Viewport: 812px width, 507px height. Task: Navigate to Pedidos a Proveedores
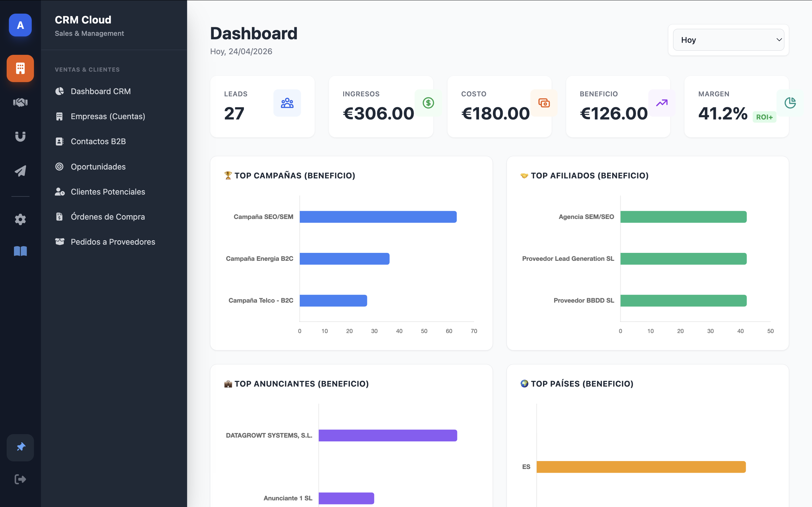point(113,241)
